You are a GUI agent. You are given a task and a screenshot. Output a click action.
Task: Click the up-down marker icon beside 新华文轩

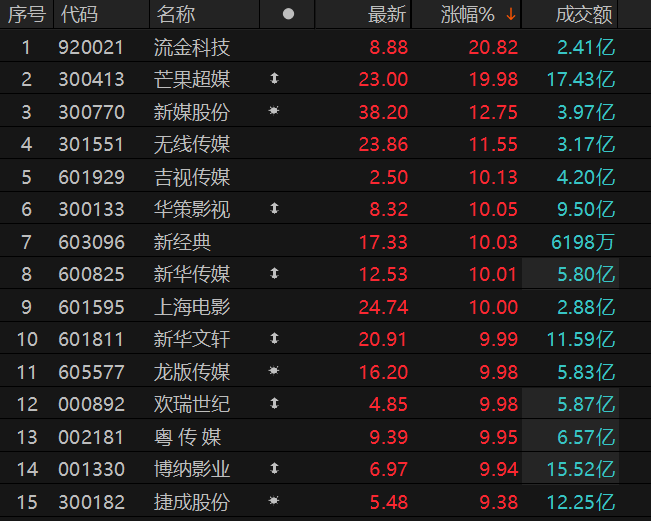tap(274, 338)
